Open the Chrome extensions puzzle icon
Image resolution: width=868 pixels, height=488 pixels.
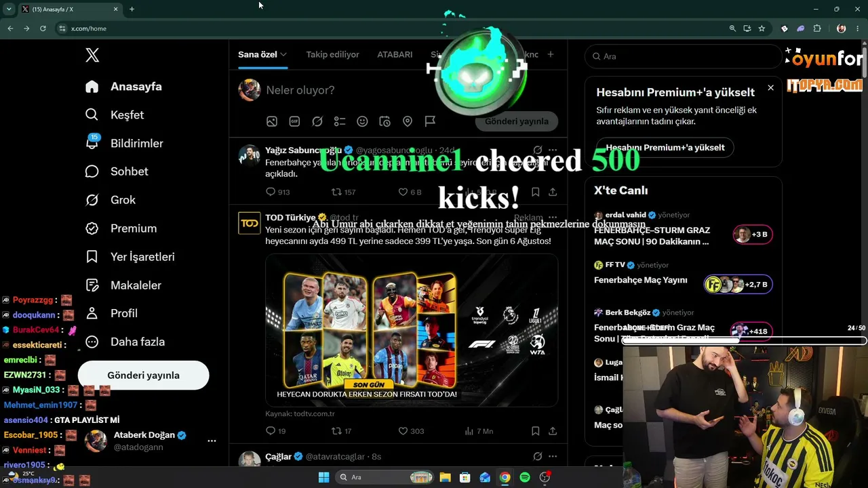click(817, 28)
